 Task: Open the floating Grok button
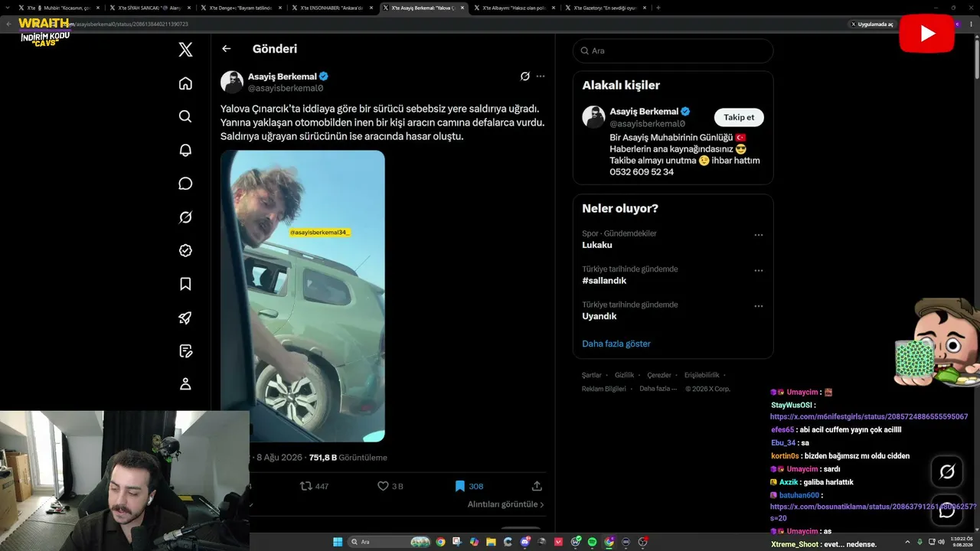click(947, 472)
